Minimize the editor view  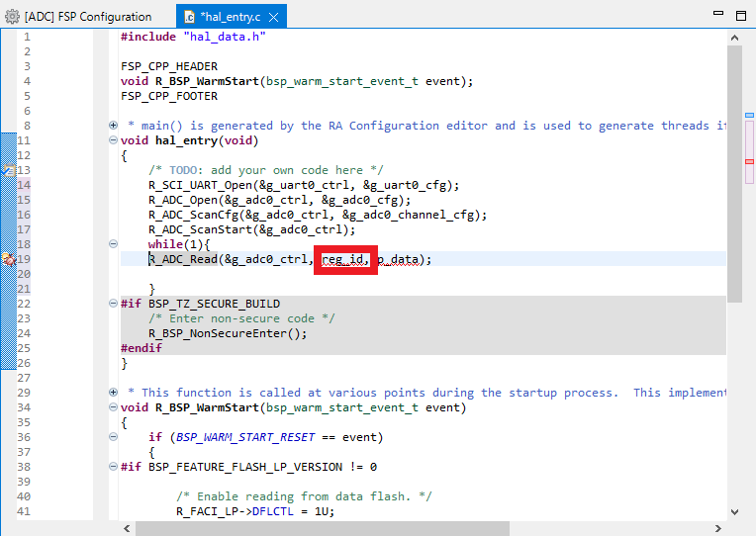pyautogui.click(x=718, y=14)
